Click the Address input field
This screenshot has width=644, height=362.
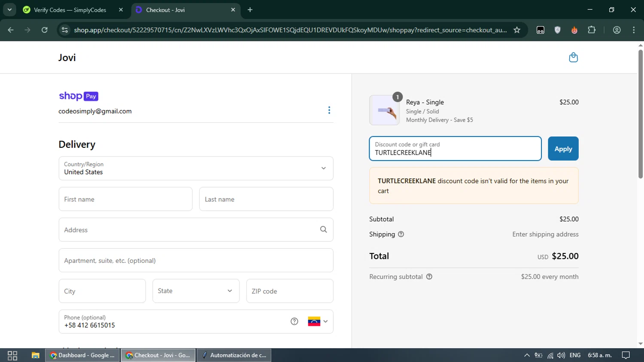coord(196,230)
